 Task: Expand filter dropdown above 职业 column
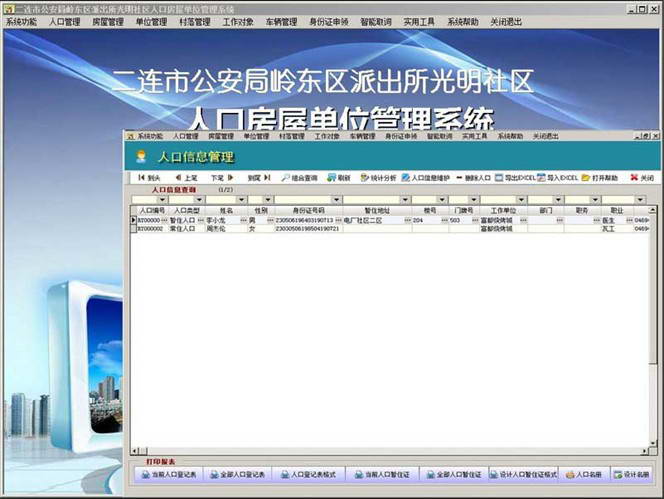(x=640, y=200)
